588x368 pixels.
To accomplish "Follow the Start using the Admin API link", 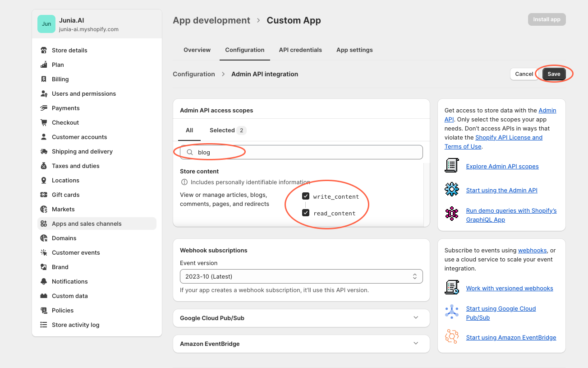I will point(501,190).
